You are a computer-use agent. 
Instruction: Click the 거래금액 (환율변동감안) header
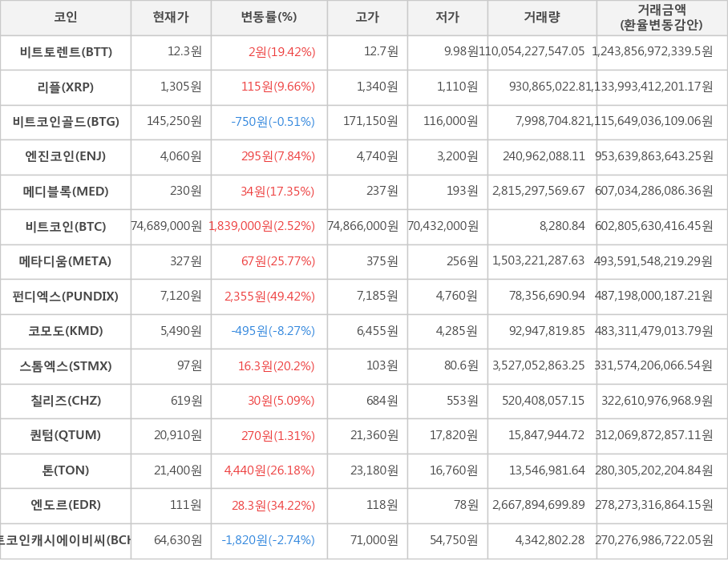click(661, 18)
